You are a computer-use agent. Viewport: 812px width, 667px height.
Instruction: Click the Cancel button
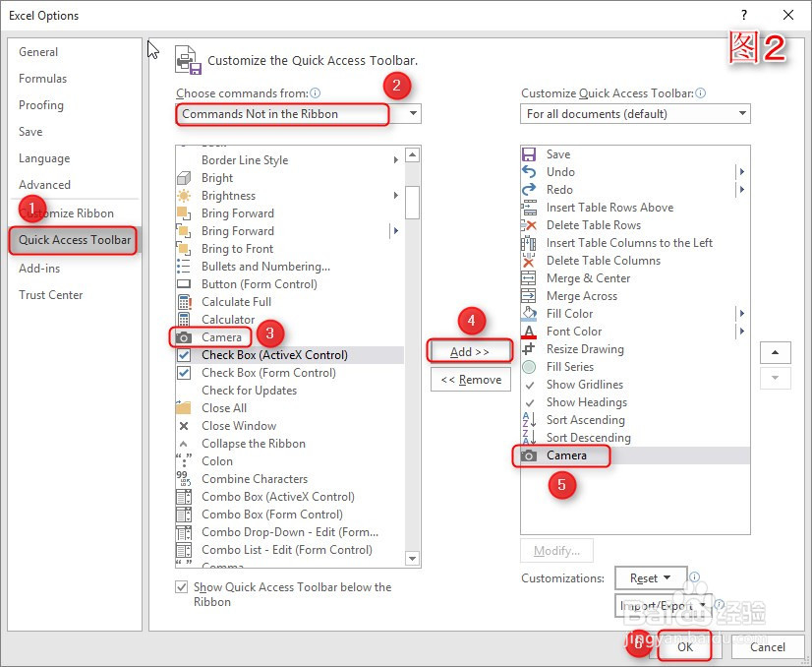click(768, 646)
